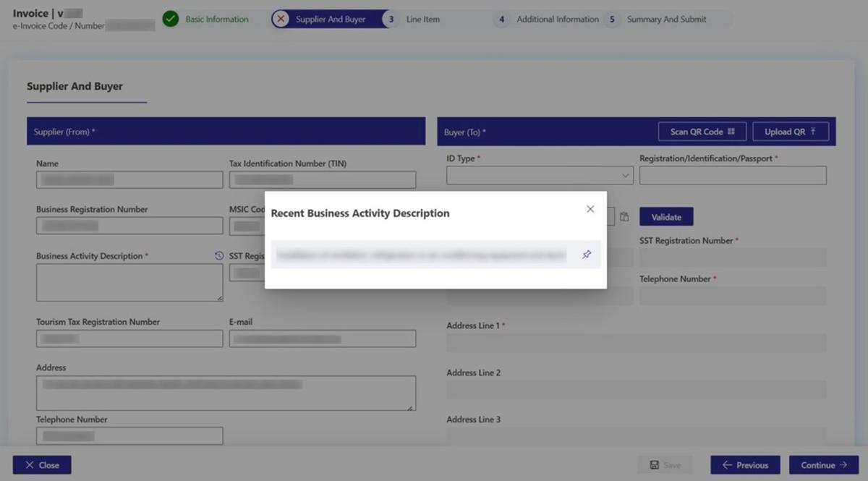Click the Tax Identification Number (TIN) field

click(x=323, y=179)
